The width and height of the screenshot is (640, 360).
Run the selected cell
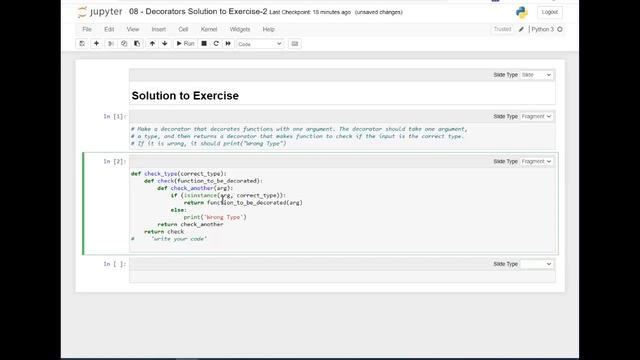(185, 44)
